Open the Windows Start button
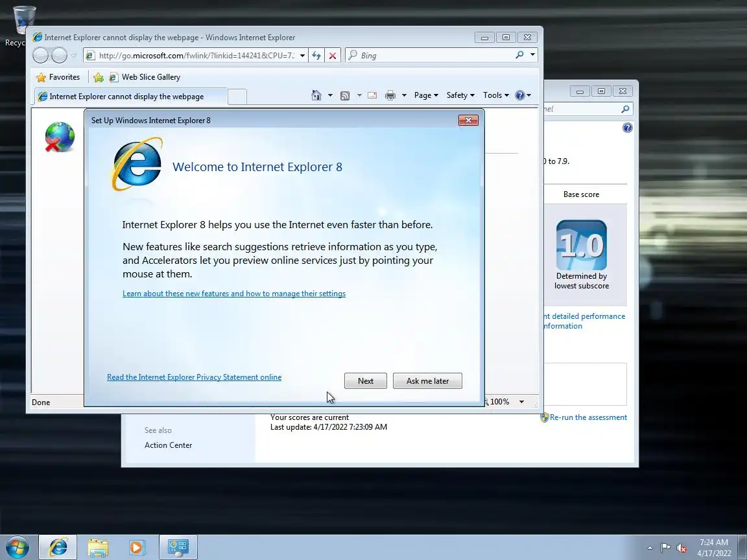The image size is (747, 560). 17,548
